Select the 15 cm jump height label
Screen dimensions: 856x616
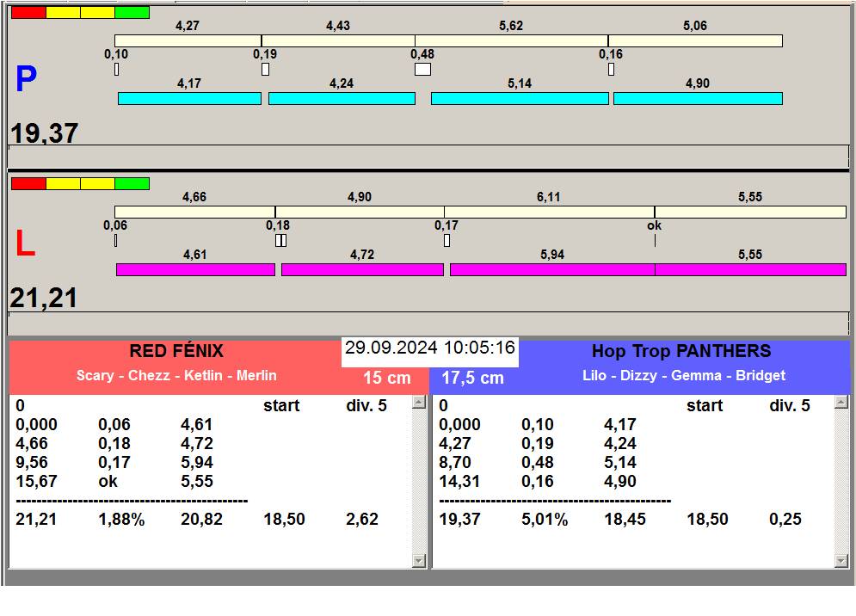click(386, 378)
